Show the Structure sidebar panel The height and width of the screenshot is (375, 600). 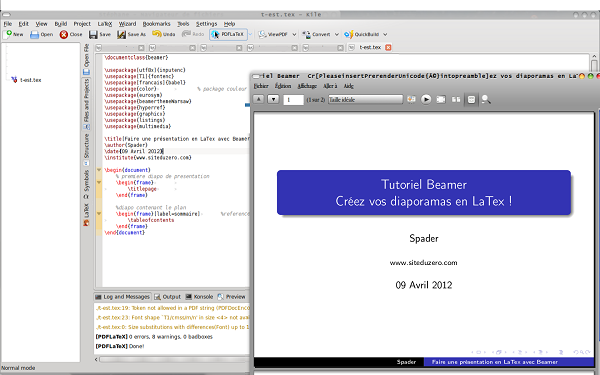pyautogui.click(x=86, y=149)
